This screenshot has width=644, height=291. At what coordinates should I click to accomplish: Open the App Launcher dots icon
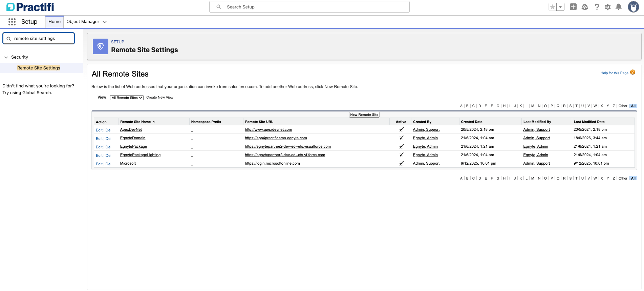(12, 22)
